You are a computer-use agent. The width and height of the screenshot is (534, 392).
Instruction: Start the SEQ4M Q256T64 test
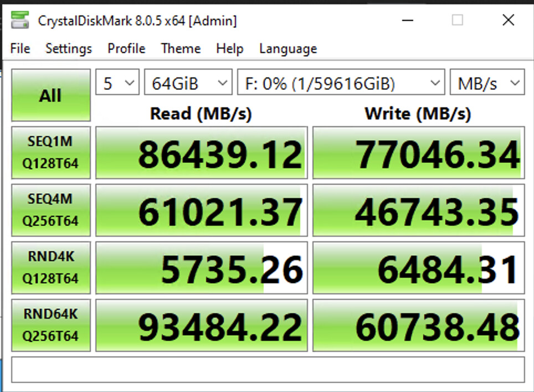coord(50,210)
